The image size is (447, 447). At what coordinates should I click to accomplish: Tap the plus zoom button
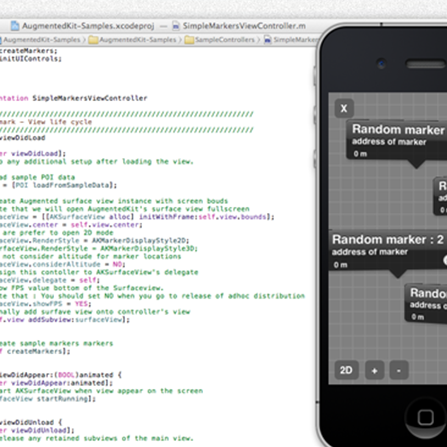click(x=375, y=370)
